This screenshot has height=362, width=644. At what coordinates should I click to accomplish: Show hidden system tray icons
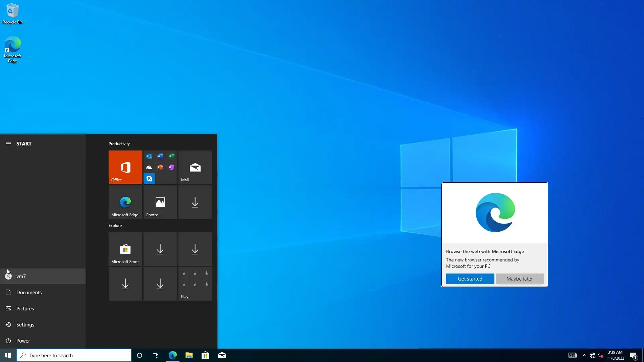point(584,355)
